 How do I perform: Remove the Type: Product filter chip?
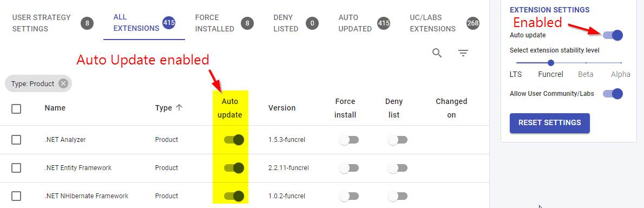(63, 83)
